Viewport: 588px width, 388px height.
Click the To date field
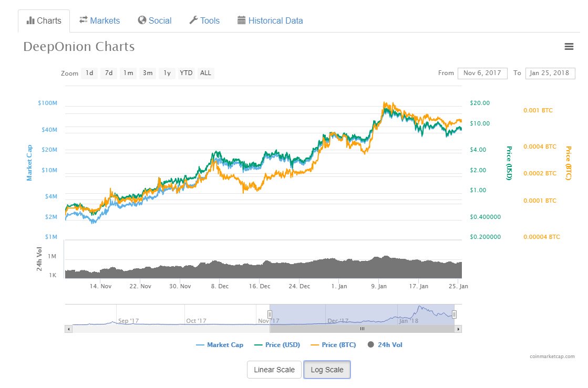[x=550, y=73]
